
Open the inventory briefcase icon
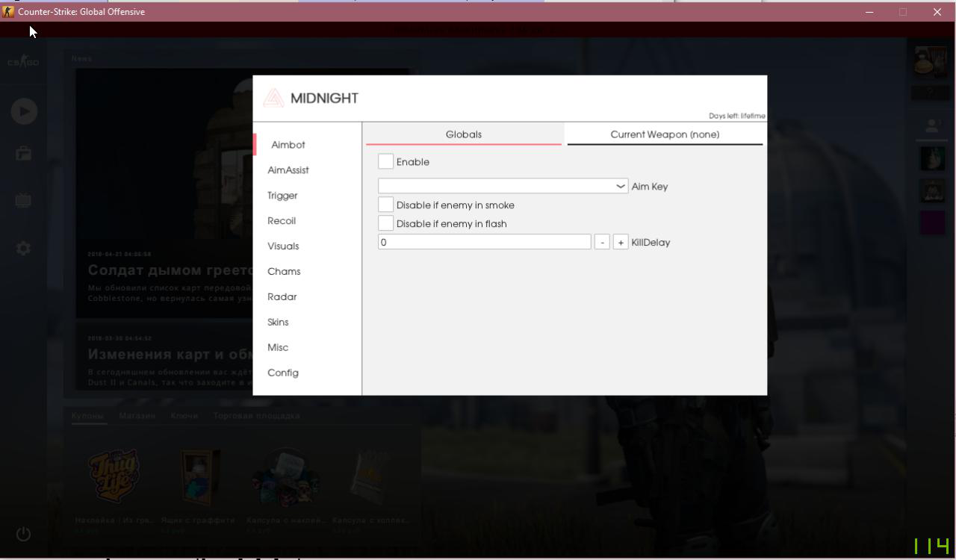point(24,154)
